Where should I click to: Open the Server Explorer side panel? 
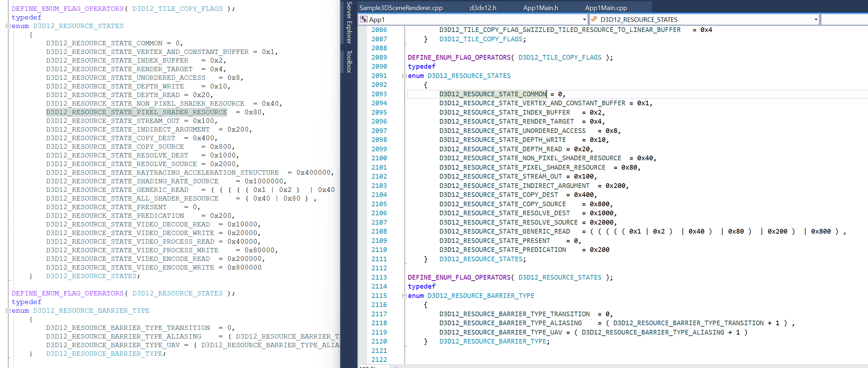click(349, 22)
